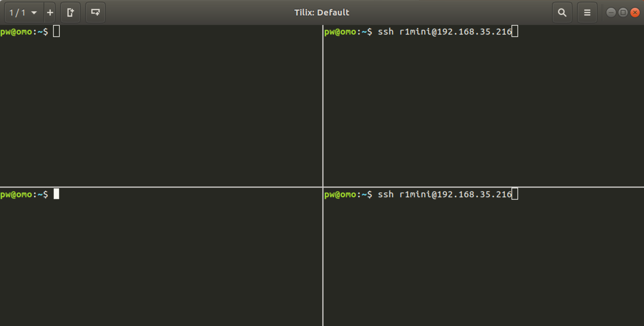Viewport: 644px width, 326px height.
Task: Focus the bottom-left terminal with solid cursor
Action: (x=161, y=256)
